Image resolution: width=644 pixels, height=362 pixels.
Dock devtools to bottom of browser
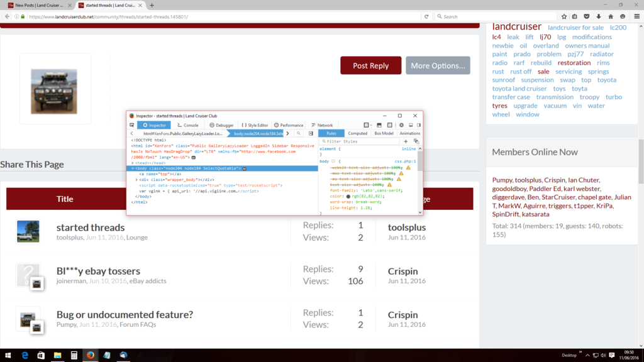(x=411, y=125)
